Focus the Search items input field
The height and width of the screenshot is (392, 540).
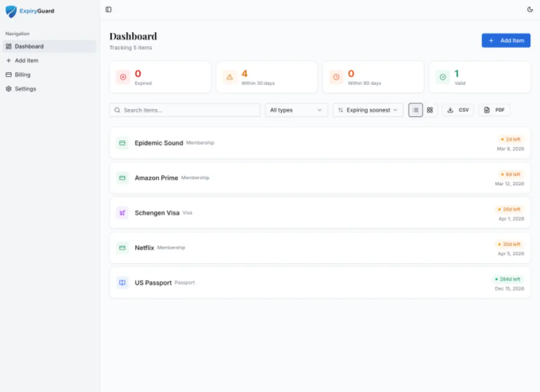(x=185, y=110)
